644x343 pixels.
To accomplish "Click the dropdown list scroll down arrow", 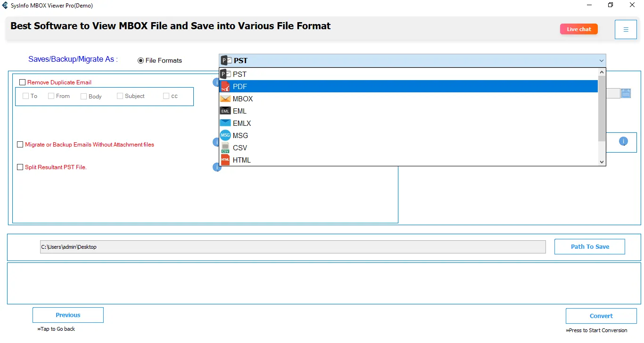I will pyautogui.click(x=602, y=162).
